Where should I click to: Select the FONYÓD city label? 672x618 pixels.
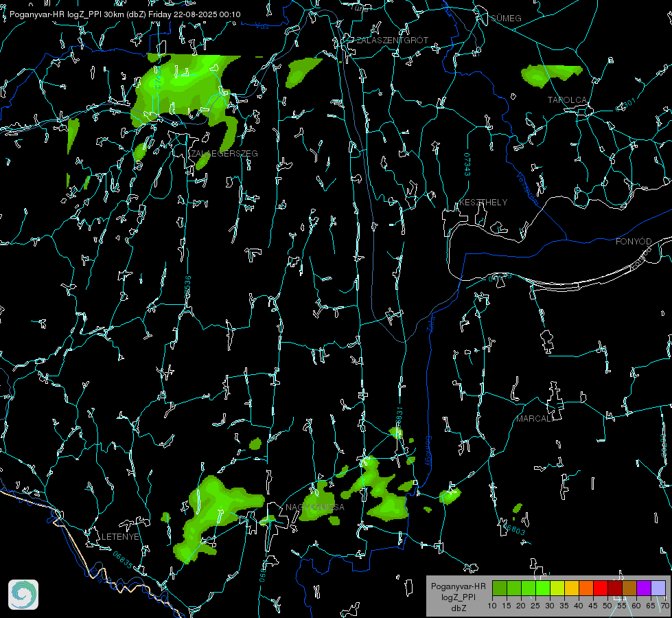[634, 242]
